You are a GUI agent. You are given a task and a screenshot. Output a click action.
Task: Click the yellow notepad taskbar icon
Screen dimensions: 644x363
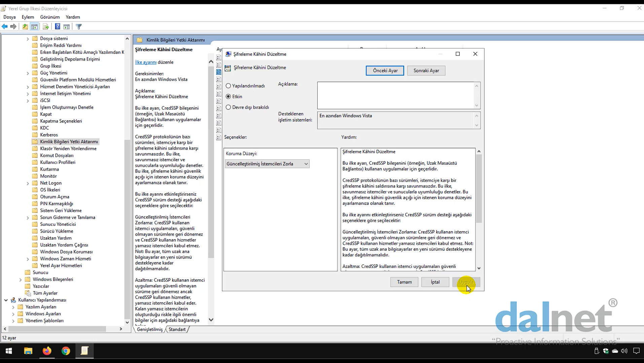tap(84, 351)
